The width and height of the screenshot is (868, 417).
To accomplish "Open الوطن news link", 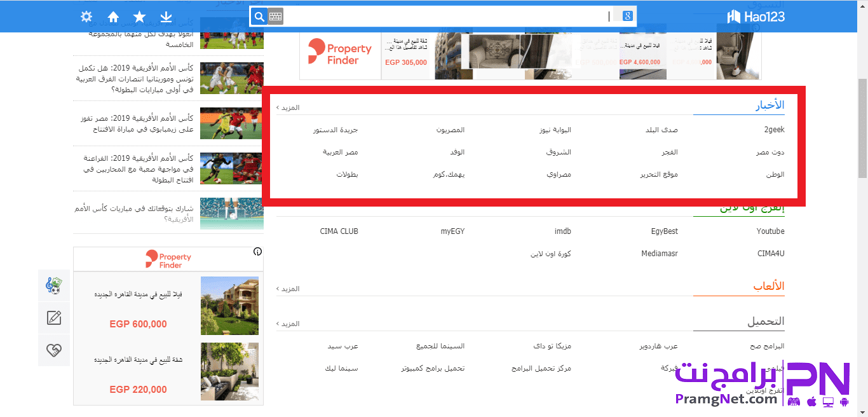I will point(775,174).
